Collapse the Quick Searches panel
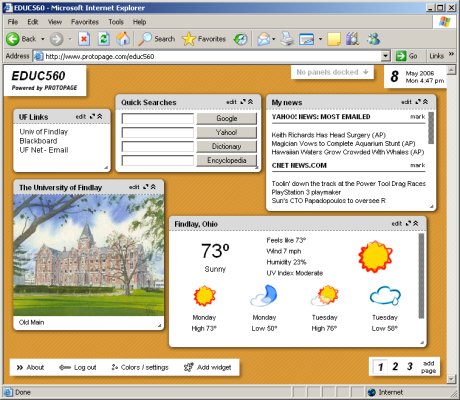The image size is (460, 400). pos(250,102)
